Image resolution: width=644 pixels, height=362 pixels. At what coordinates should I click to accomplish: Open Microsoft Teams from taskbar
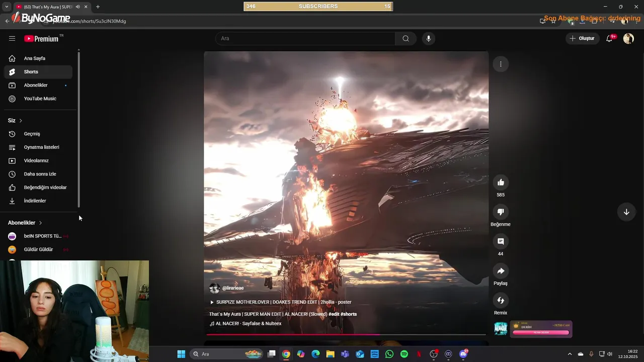(x=345, y=354)
